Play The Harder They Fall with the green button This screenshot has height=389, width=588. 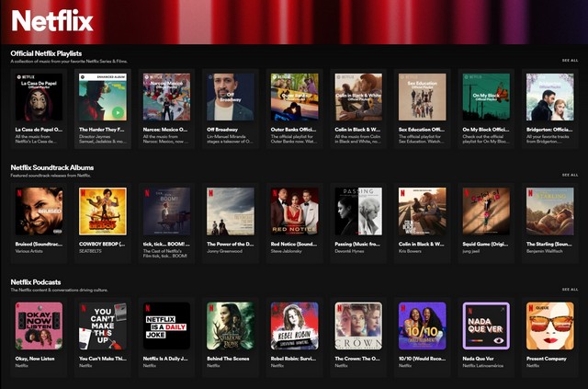point(118,112)
